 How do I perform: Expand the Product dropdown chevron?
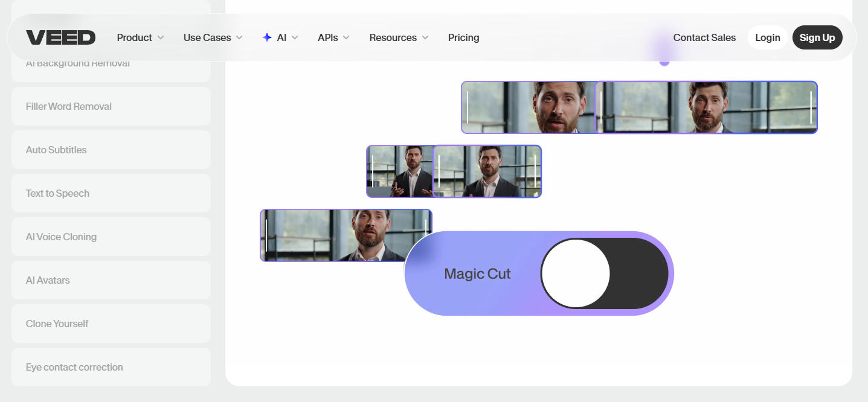(x=161, y=37)
